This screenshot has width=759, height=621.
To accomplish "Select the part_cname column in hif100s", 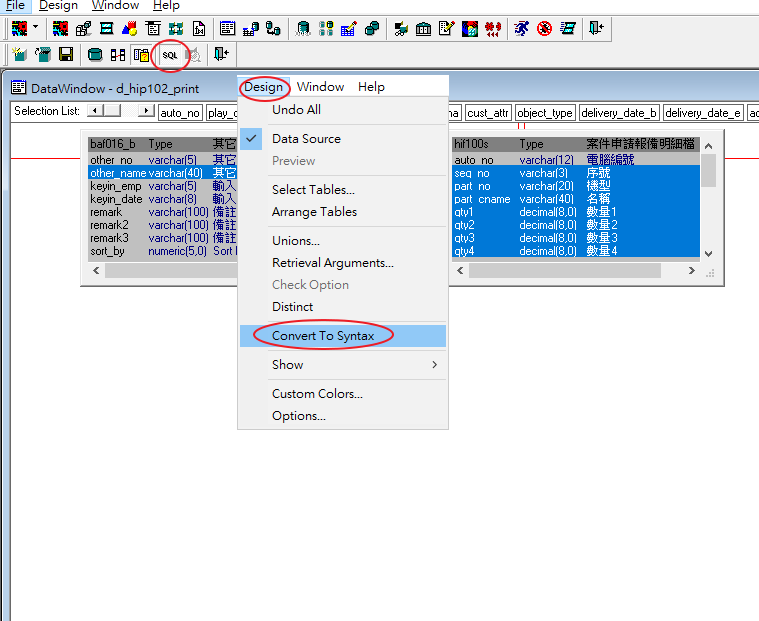I will 576,199.
